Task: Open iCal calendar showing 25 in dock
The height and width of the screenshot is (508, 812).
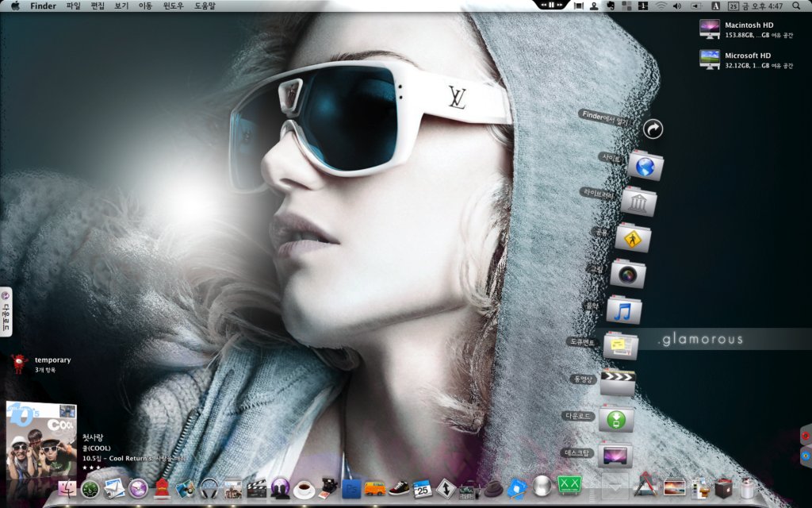Action: [x=423, y=489]
